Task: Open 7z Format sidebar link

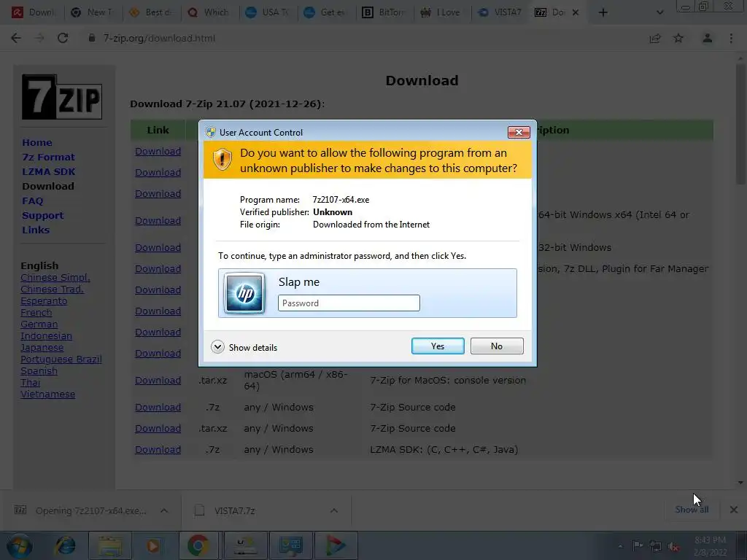Action: (x=48, y=157)
